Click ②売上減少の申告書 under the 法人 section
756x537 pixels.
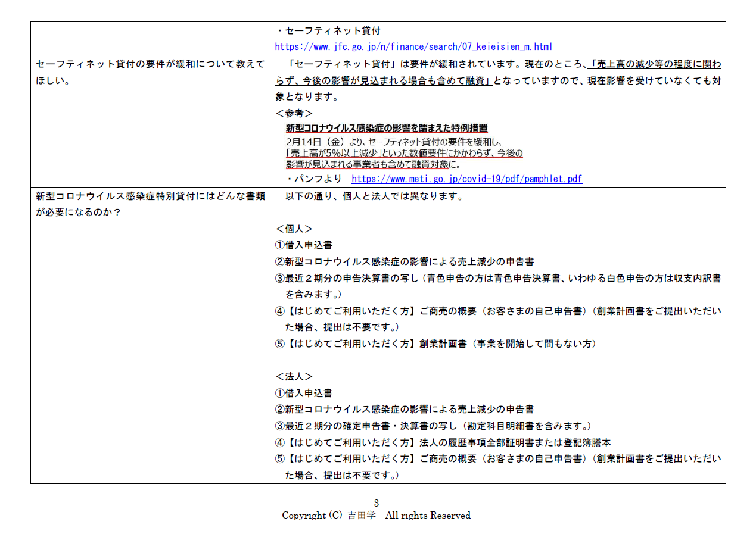[405, 409]
